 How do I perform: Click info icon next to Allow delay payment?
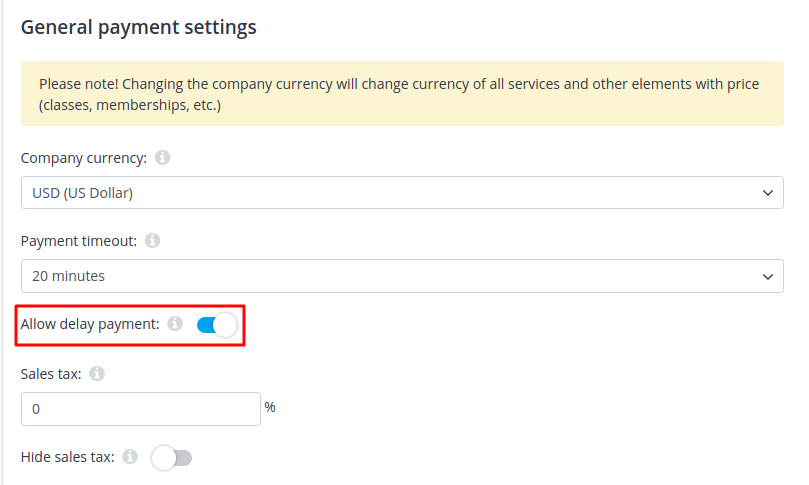pyautogui.click(x=175, y=324)
